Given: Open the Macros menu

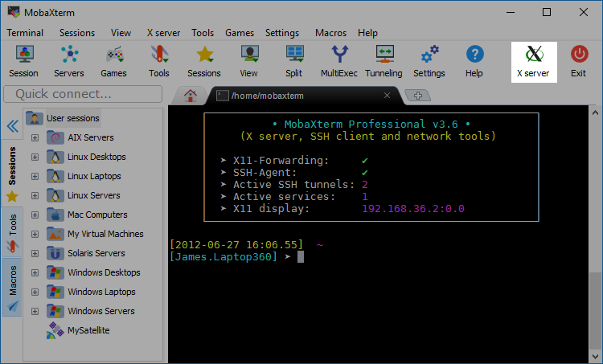Looking at the screenshot, I should pyautogui.click(x=330, y=33).
